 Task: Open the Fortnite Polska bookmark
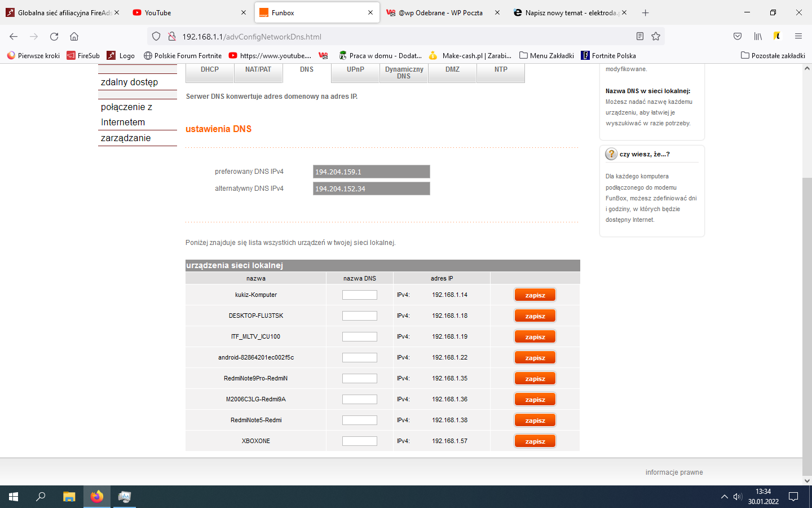point(608,55)
